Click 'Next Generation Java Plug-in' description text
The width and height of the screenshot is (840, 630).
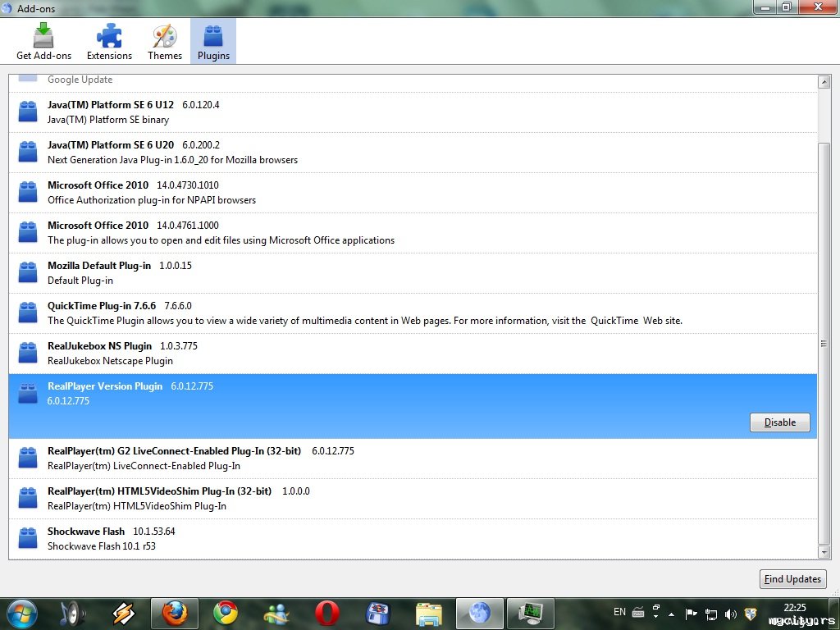(172, 160)
